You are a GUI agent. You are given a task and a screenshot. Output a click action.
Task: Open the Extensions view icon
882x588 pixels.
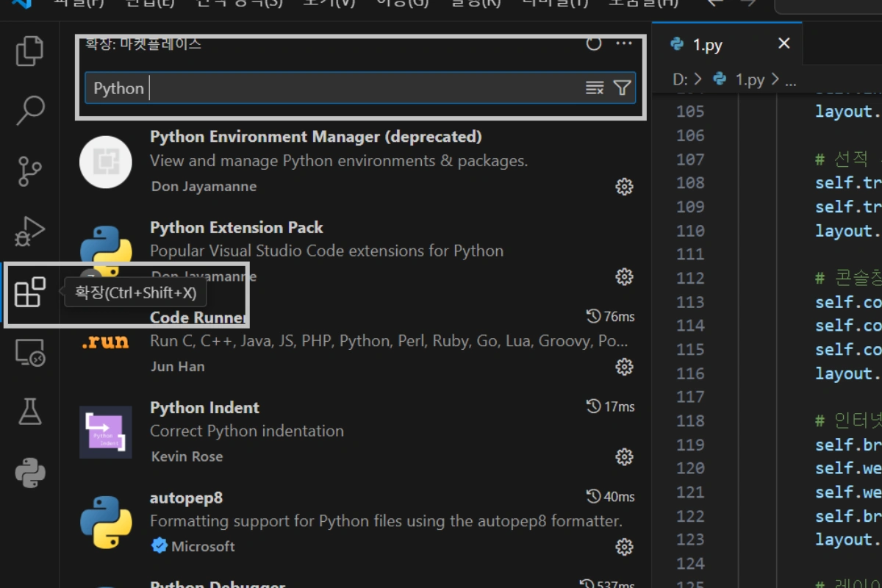click(30, 293)
